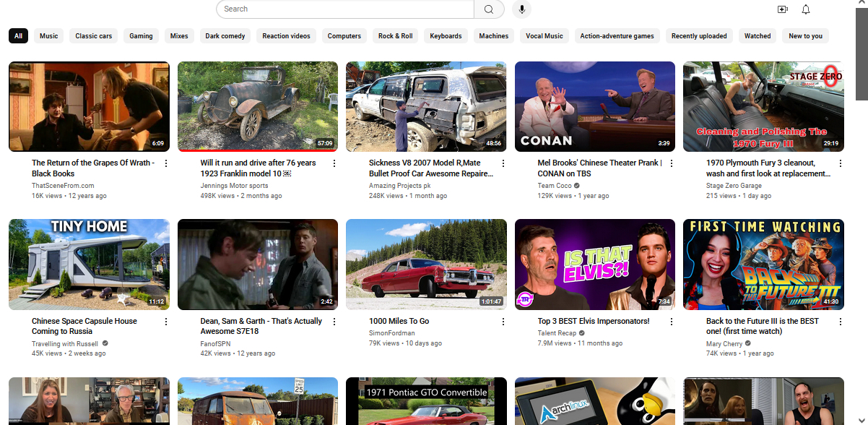Open more options for Back to the Future video

[840, 322]
